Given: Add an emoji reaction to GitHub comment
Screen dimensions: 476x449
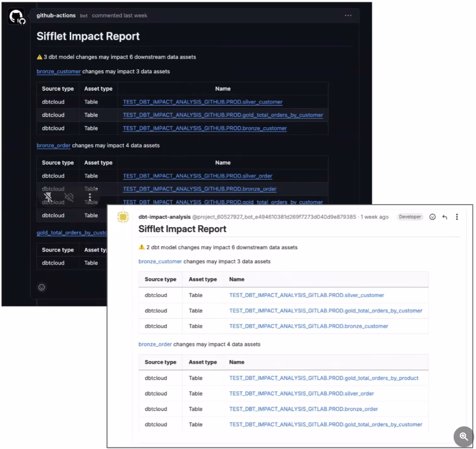Looking at the screenshot, I should tap(41, 287).
